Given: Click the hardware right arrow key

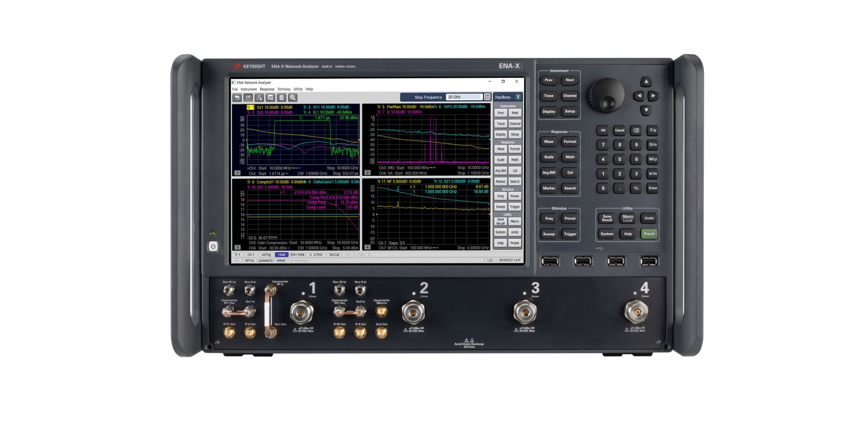Looking at the screenshot, I should pyautogui.click(x=653, y=95).
